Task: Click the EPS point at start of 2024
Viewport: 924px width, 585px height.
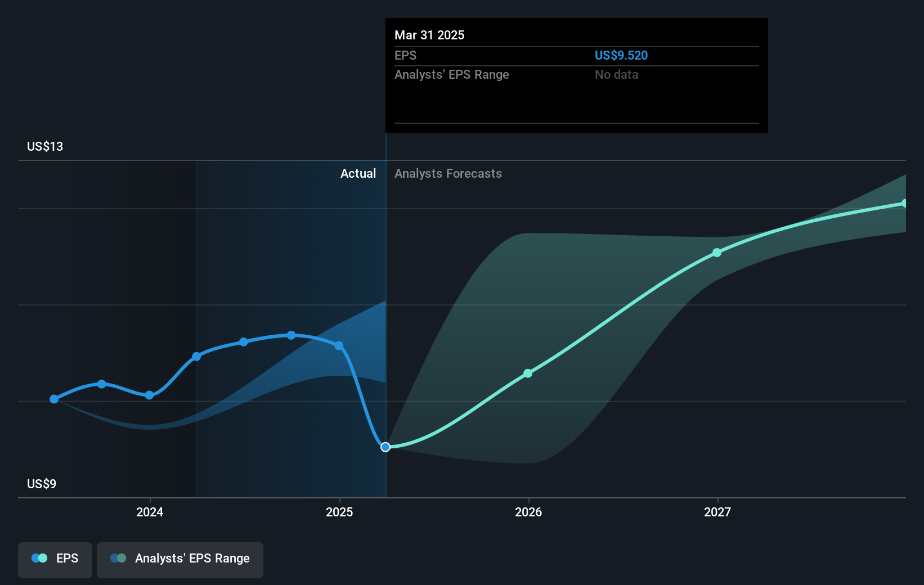Action: [x=149, y=395]
